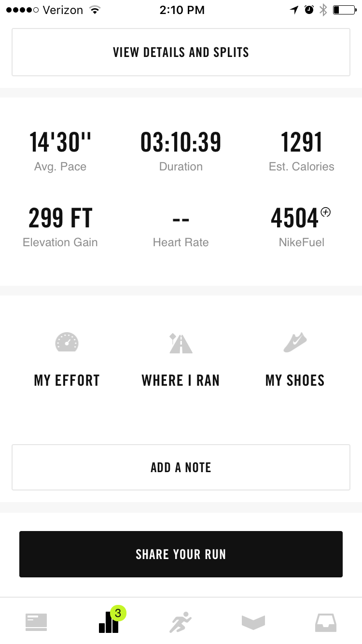This screenshot has width=362, height=644.
Task: Tap the 4504 NikeFuel value
Action: [x=294, y=219]
